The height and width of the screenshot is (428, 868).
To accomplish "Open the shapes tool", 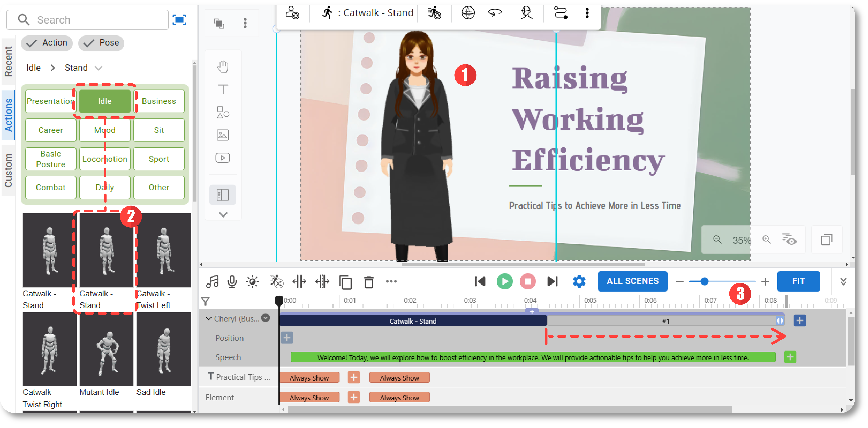I will 223,112.
